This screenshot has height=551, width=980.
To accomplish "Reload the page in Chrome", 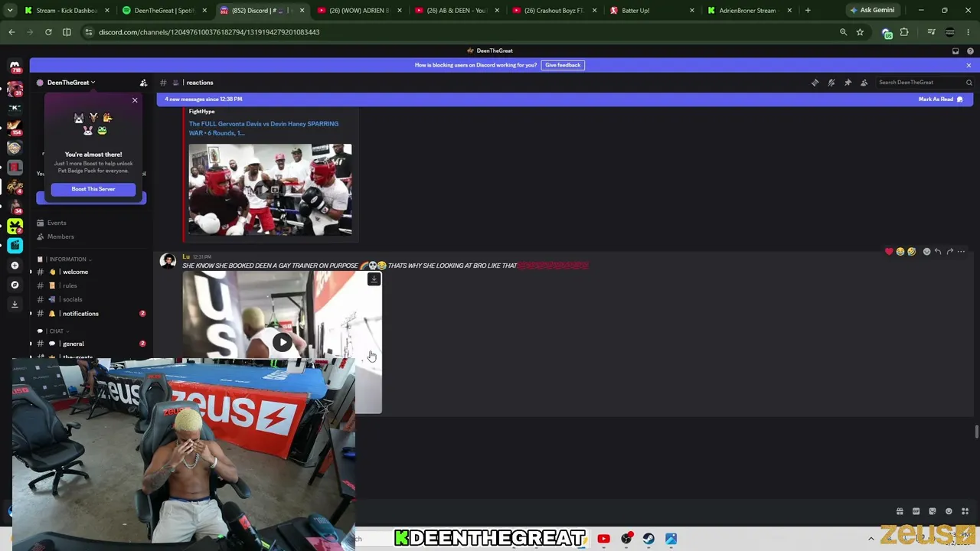I will (48, 32).
